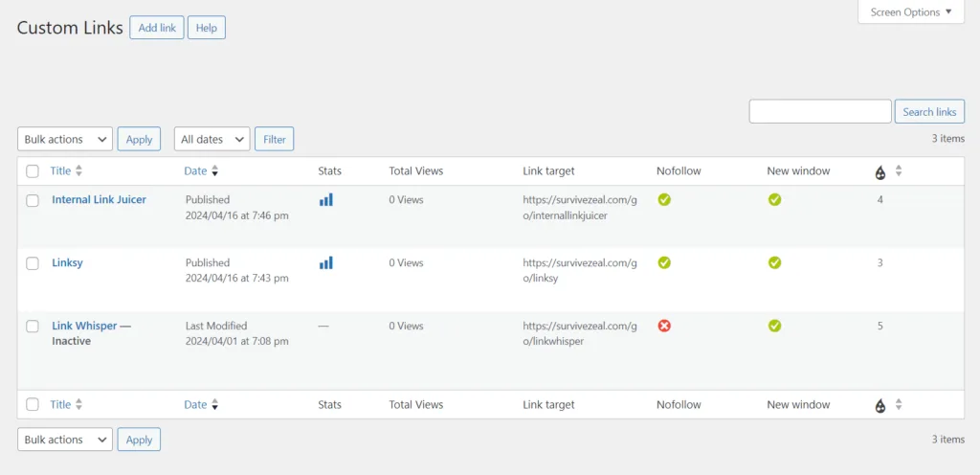Expand the Screen Options panel

(x=911, y=11)
